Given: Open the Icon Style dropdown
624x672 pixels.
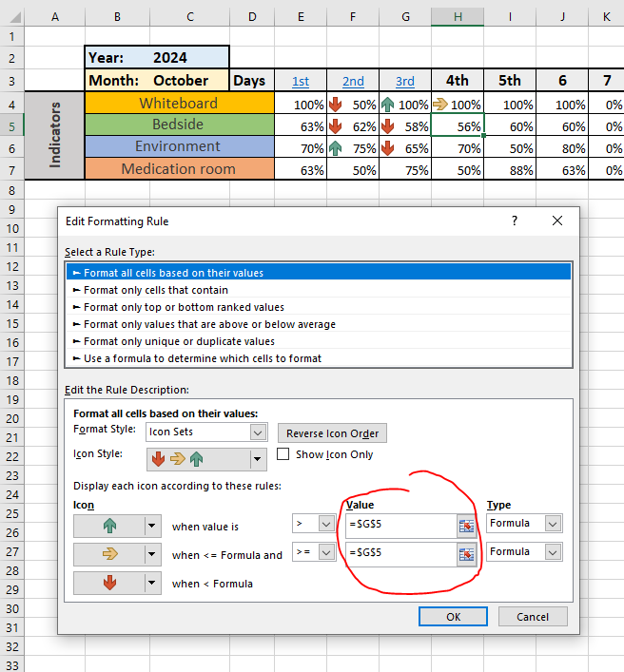Looking at the screenshot, I should [257, 459].
